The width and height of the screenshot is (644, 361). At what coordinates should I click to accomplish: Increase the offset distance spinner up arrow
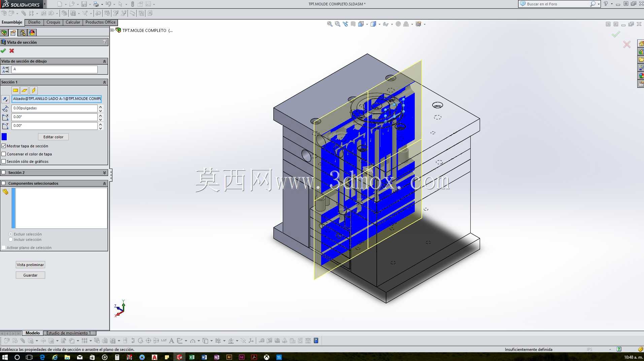(100, 107)
